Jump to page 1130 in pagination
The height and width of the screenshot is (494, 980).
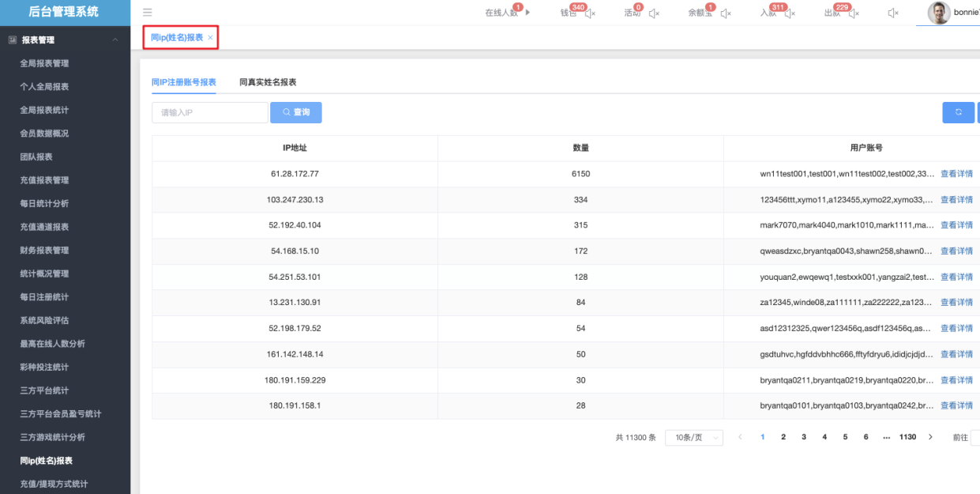907,437
